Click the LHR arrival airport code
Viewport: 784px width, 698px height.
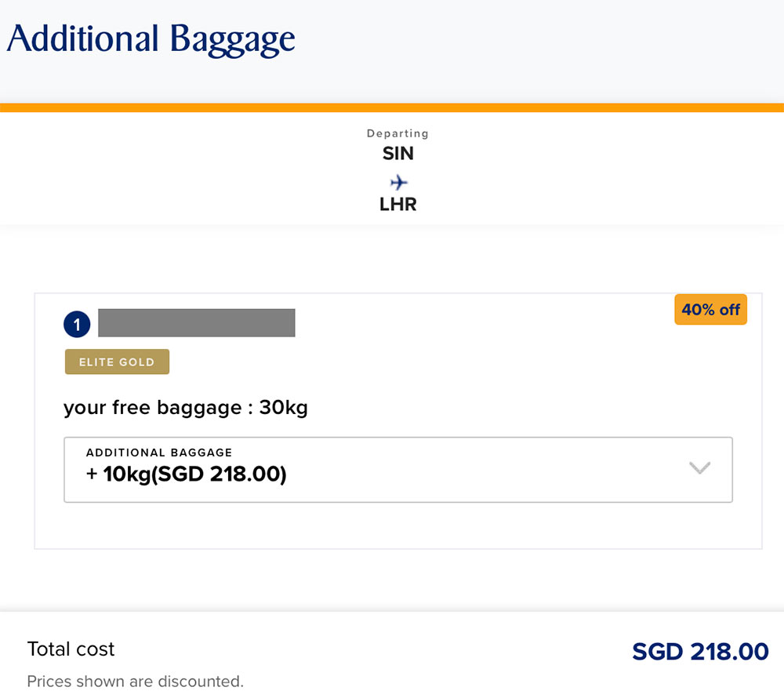(397, 203)
